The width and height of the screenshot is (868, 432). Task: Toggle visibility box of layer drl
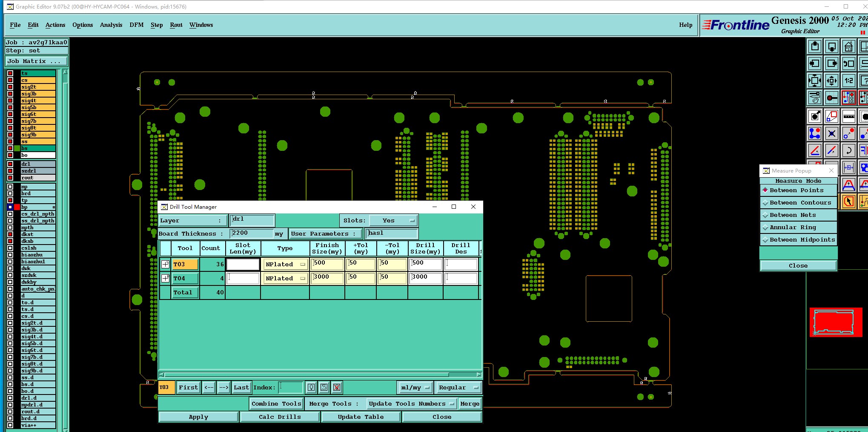coord(10,164)
